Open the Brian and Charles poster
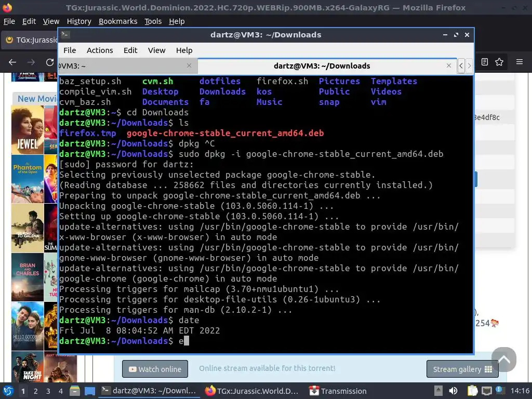The width and height of the screenshot is (532, 399). coord(28,277)
